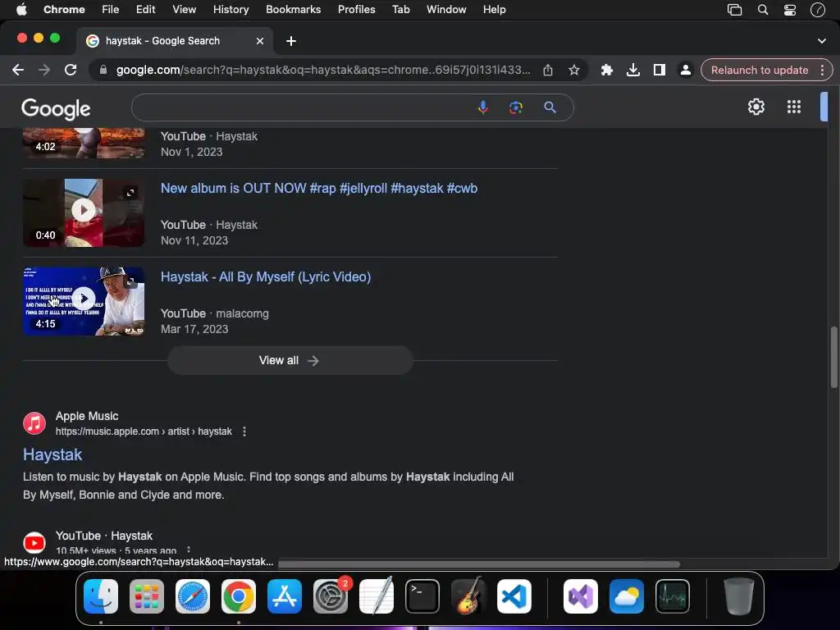Open App Store from dock

pyautogui.click(x=285, y=596)
